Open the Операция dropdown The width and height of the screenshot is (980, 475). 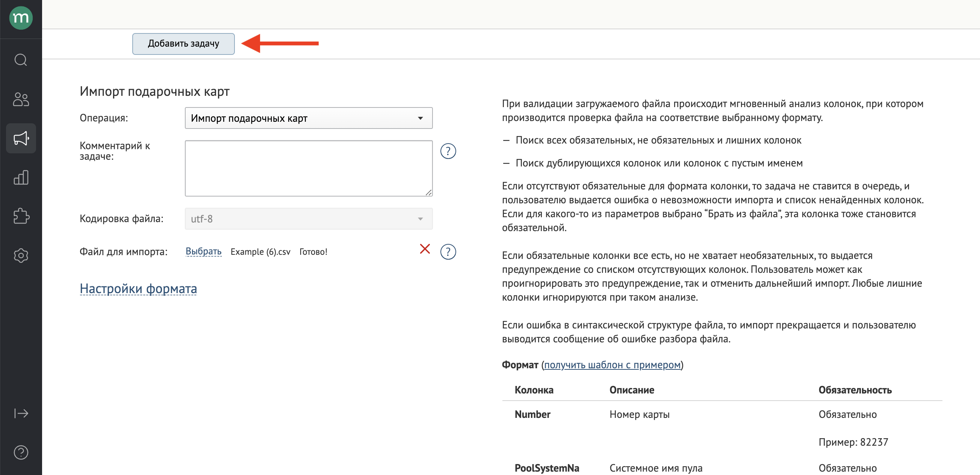coord(309,118)
